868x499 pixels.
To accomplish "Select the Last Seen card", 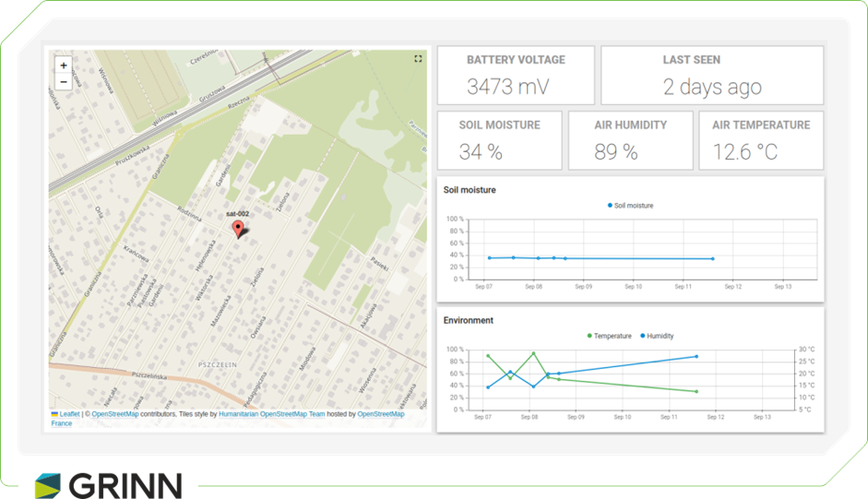I will (711, 76).
